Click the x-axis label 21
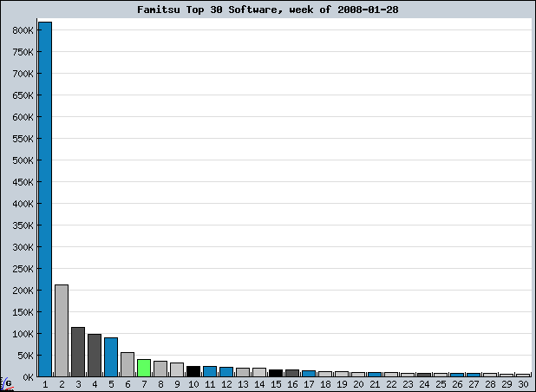The image size is (536, 392). [375, 385]
